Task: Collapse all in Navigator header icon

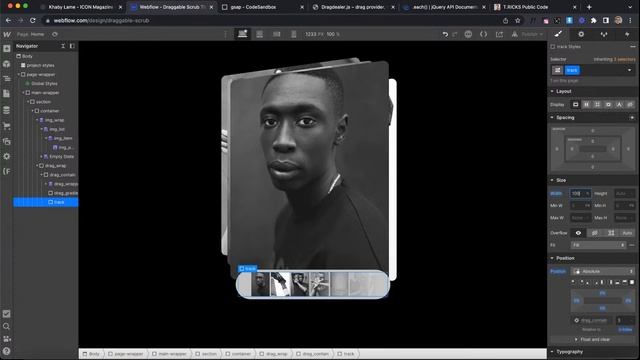Action: click(x=63, y=46)
